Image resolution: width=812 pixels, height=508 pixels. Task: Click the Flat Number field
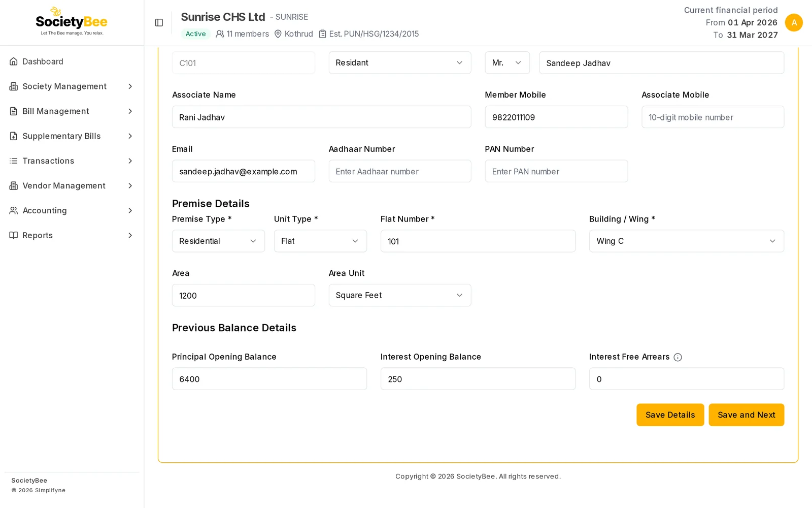478,241
